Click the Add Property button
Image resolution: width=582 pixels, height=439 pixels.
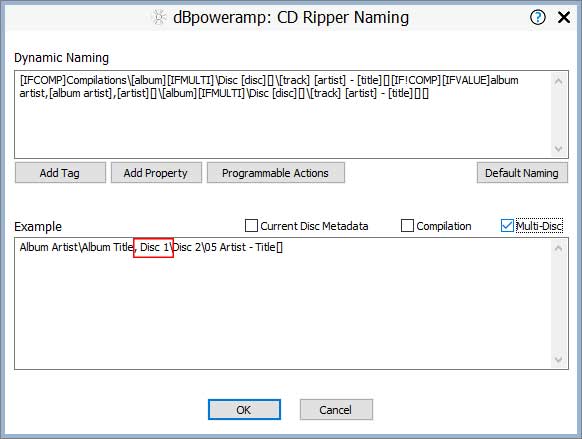click(156, 173)
